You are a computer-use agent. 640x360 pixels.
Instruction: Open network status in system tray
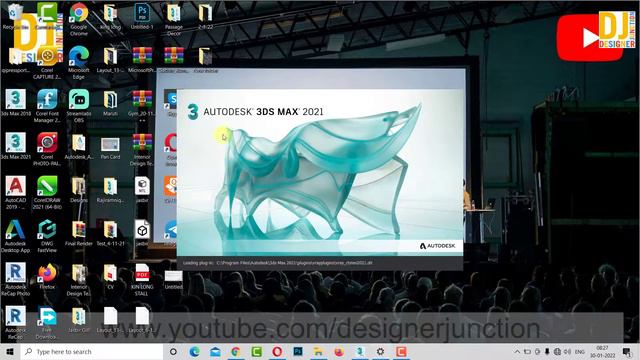point(557,351)
